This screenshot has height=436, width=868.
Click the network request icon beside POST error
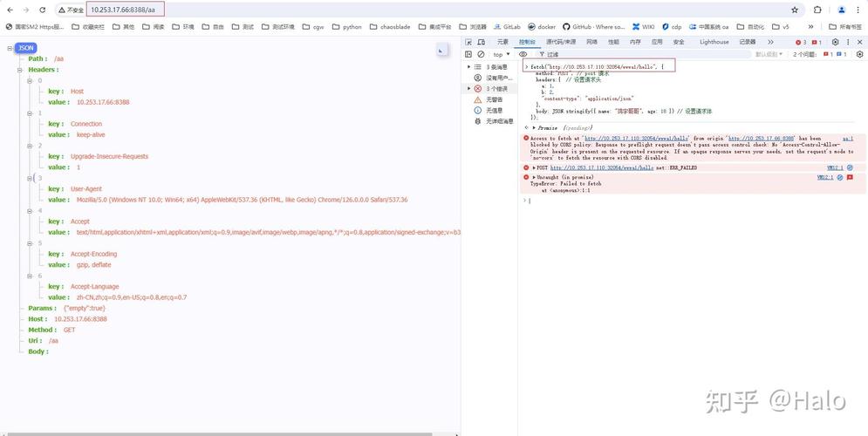(850, 167)
